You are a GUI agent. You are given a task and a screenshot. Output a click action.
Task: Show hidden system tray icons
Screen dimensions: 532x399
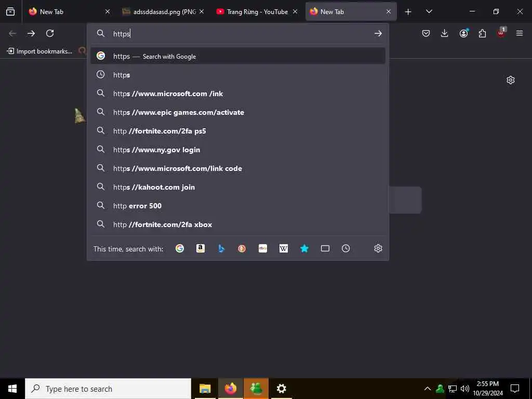[x=428, y=389]
